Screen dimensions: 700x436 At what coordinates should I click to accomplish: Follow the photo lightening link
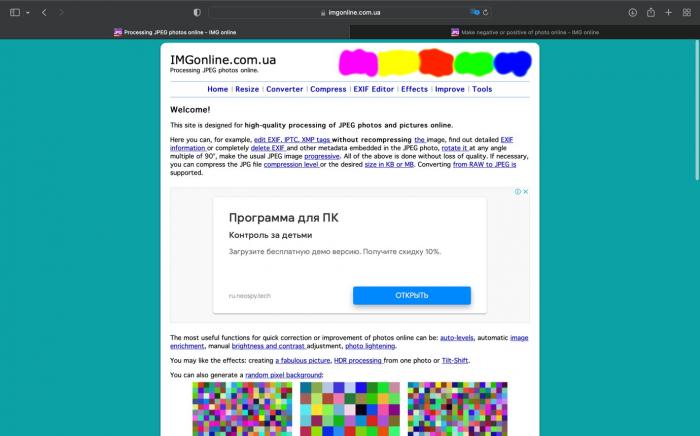coord(370,346)
